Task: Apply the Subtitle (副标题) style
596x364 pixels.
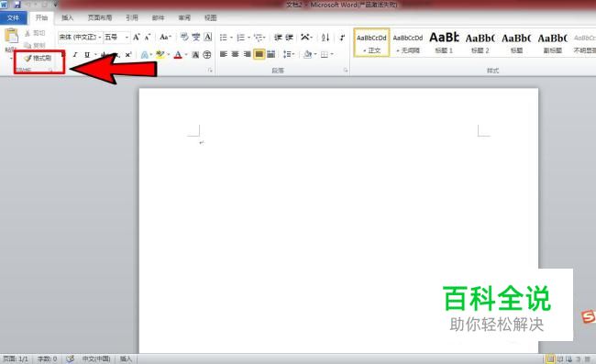Action: point(552,42)
